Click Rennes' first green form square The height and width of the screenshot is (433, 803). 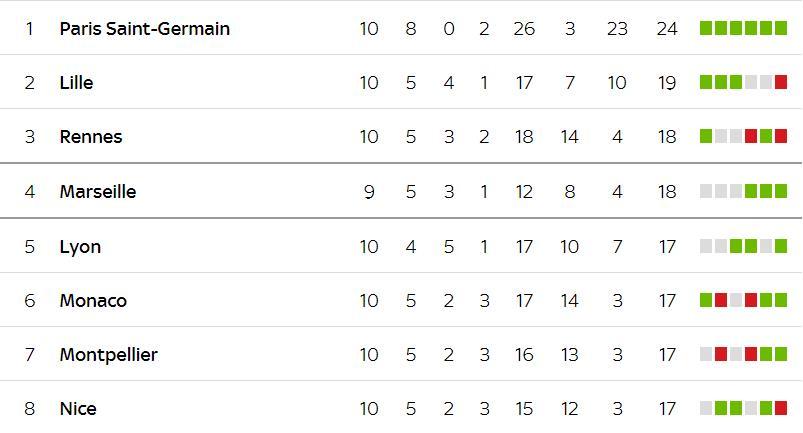tap(706, 136)
